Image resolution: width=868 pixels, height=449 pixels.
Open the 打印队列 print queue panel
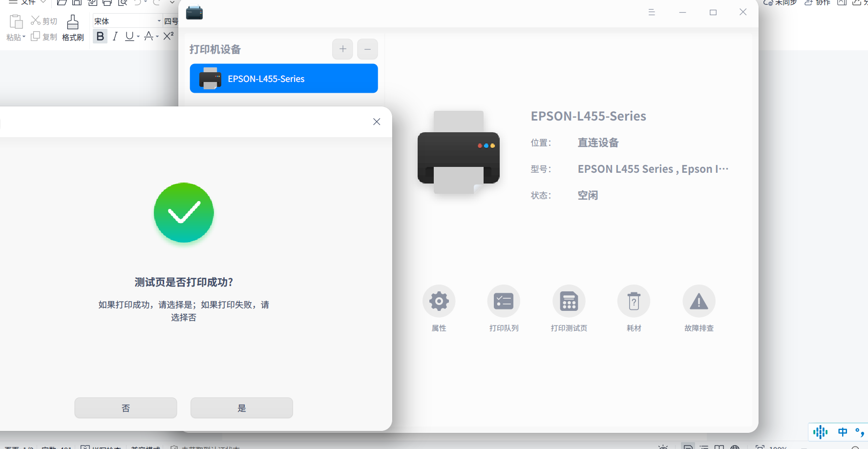pos(504,301)
